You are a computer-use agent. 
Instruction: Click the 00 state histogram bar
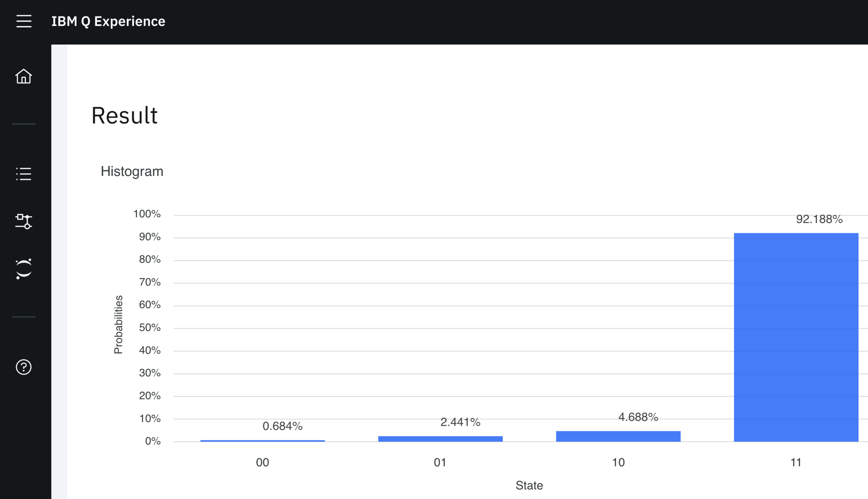point(262,441)
